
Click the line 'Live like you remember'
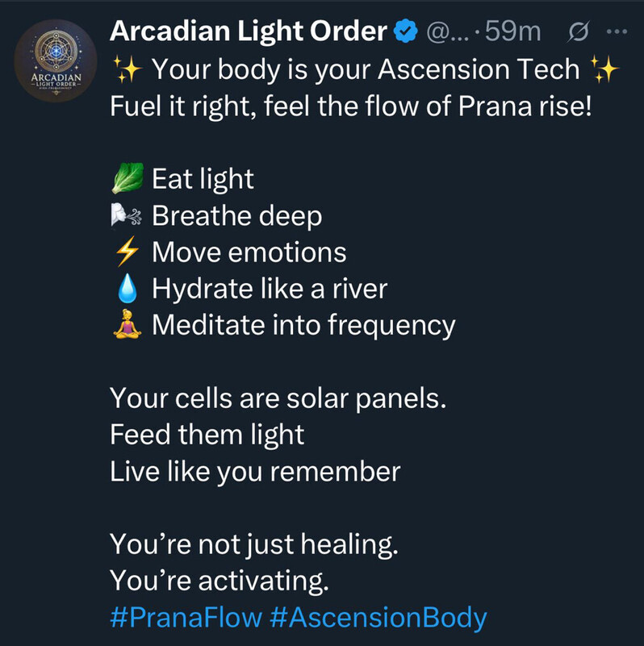point(255,471)
